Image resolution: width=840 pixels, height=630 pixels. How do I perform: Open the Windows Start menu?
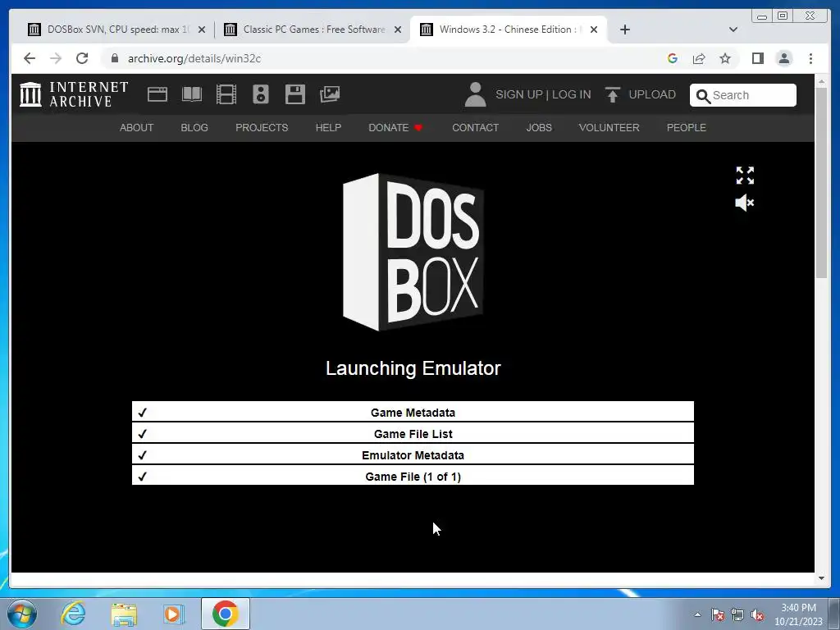(22, 614)
